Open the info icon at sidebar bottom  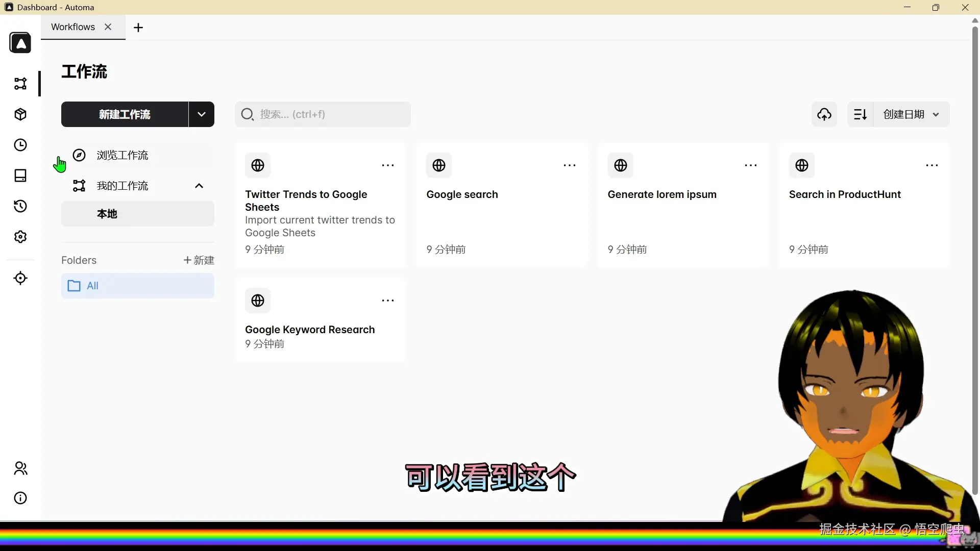coord(20,498)
